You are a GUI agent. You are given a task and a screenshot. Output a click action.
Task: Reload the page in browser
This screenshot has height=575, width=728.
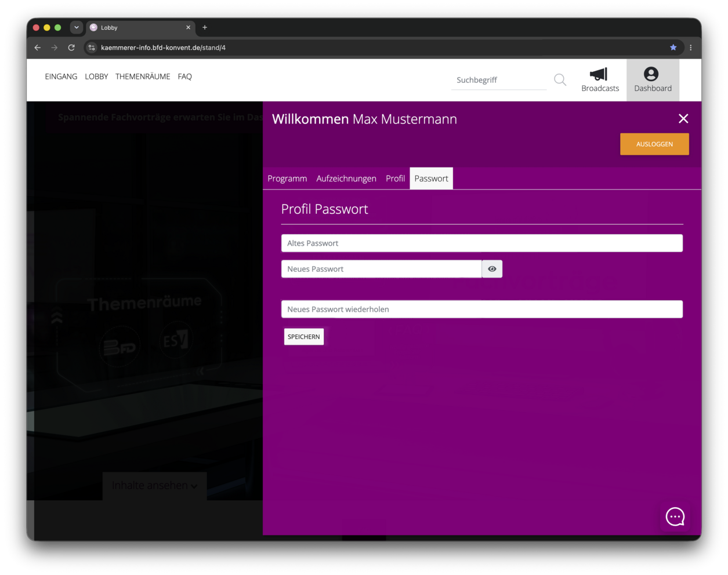(71, 48)
